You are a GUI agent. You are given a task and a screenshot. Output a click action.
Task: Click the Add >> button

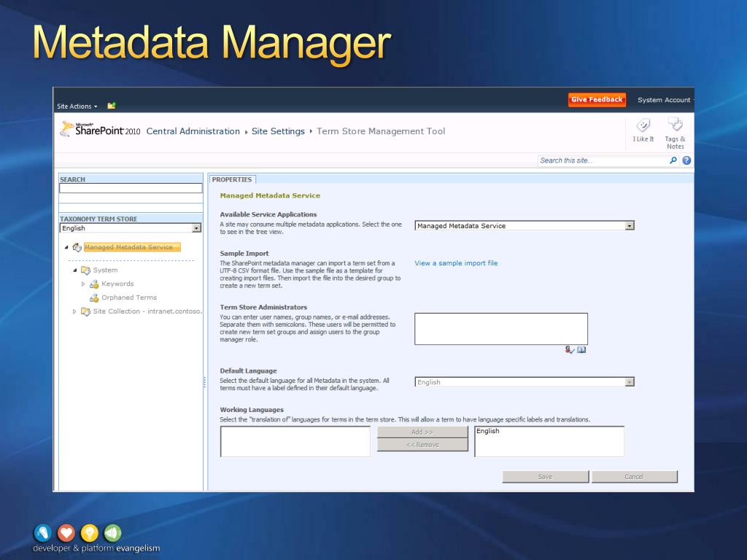[422, 432]
